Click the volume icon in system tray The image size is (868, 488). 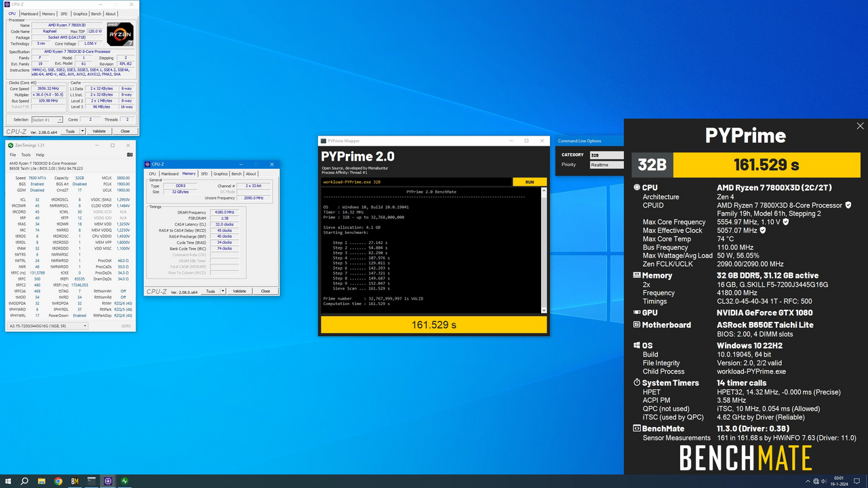pyautogui.click(x=825, y=481)
